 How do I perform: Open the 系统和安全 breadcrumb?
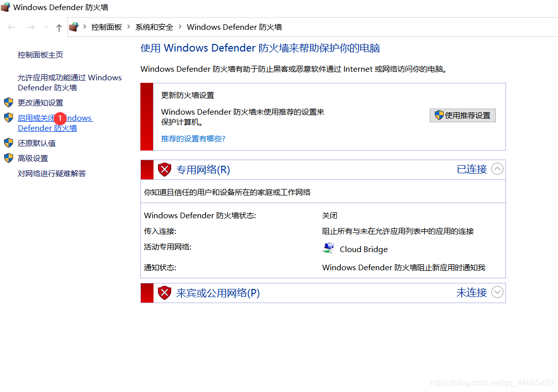[154, 27]
